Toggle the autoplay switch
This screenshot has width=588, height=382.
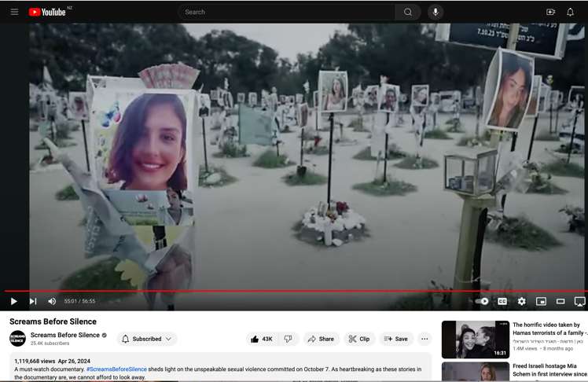(482, 301)
